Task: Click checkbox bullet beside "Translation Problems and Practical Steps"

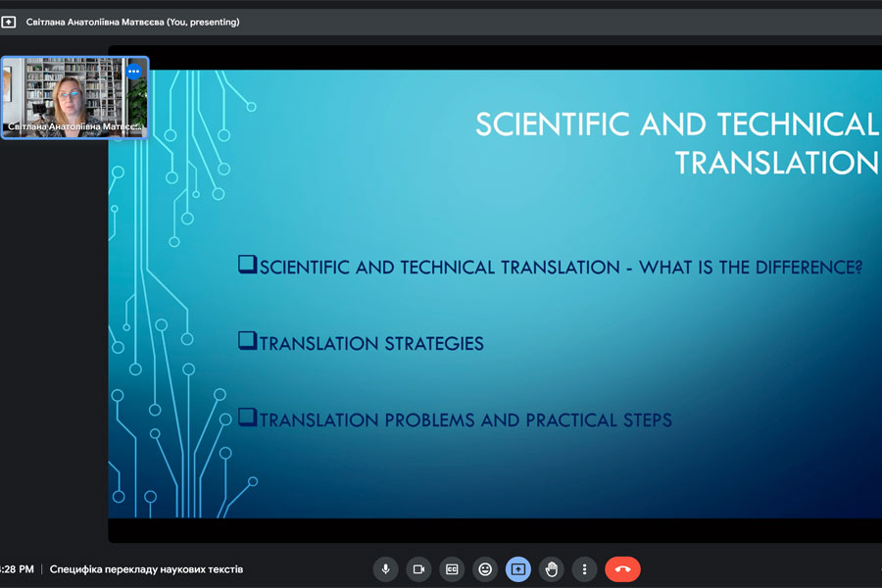Action: point(247,418)
